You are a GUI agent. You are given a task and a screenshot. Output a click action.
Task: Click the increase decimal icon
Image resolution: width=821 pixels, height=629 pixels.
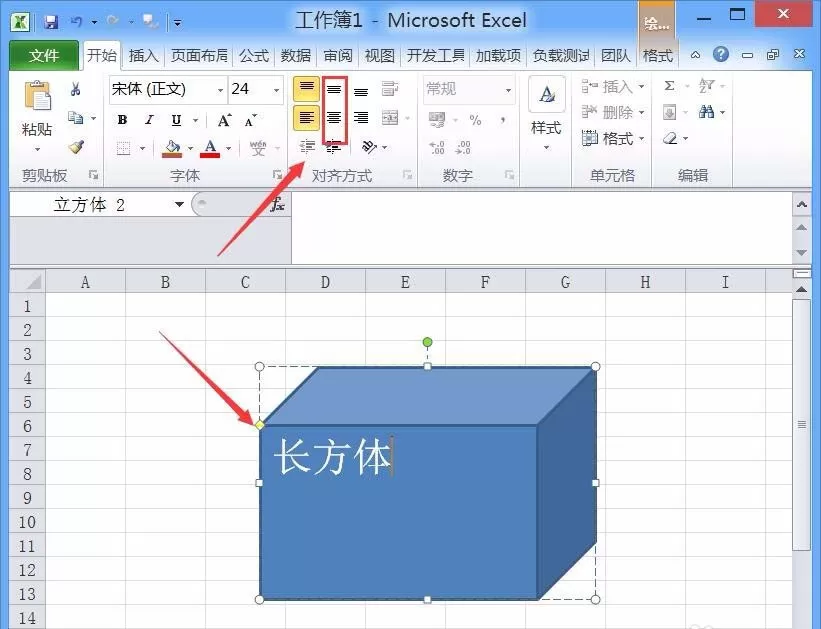[x=436, y=148]
